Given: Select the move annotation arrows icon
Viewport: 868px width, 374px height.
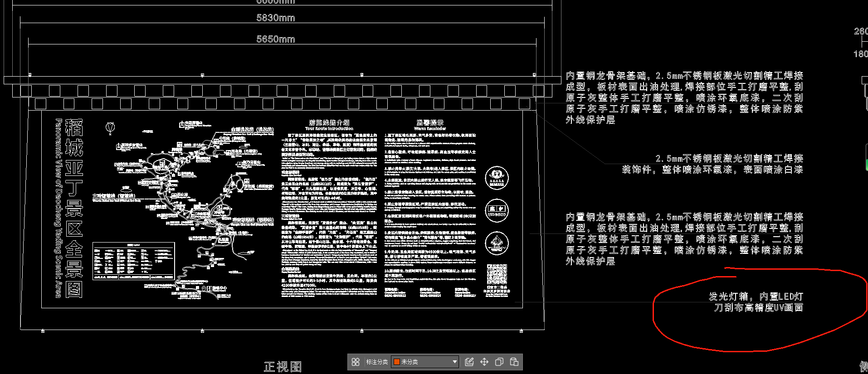Looking at the screenshot, I should [x=484, y=362].
